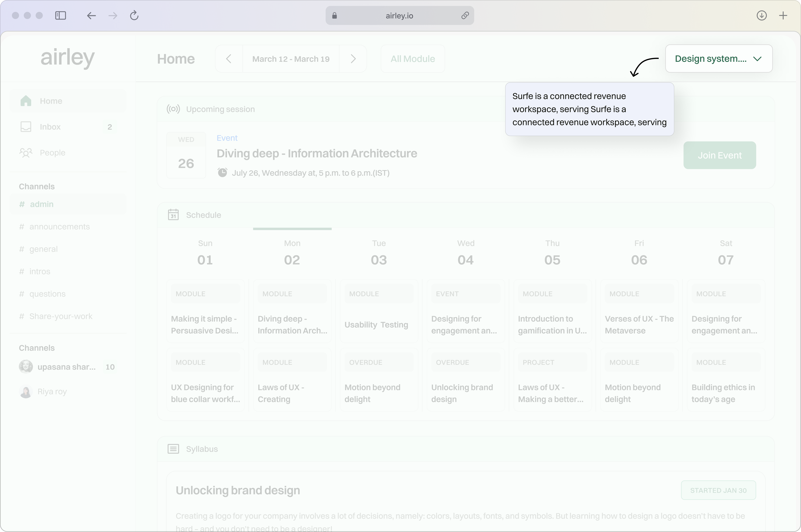The height and width of the screenshot is (532, 801).
Task: Click upasana sharma's avatar
Action: point(26,367)
